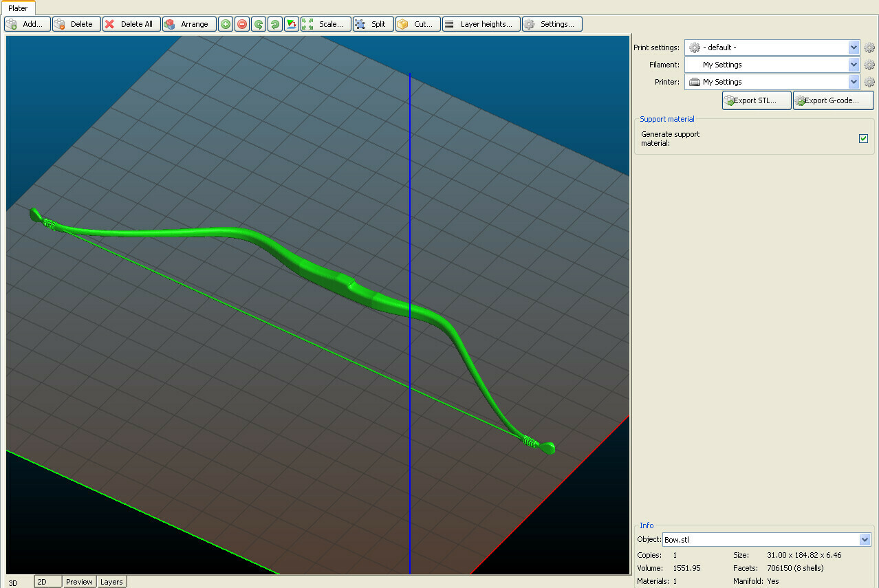This screenshot has height=588, width=879.
Task: Open the Object dropdown showing Bow.stl
Action: tap(865, 540)
